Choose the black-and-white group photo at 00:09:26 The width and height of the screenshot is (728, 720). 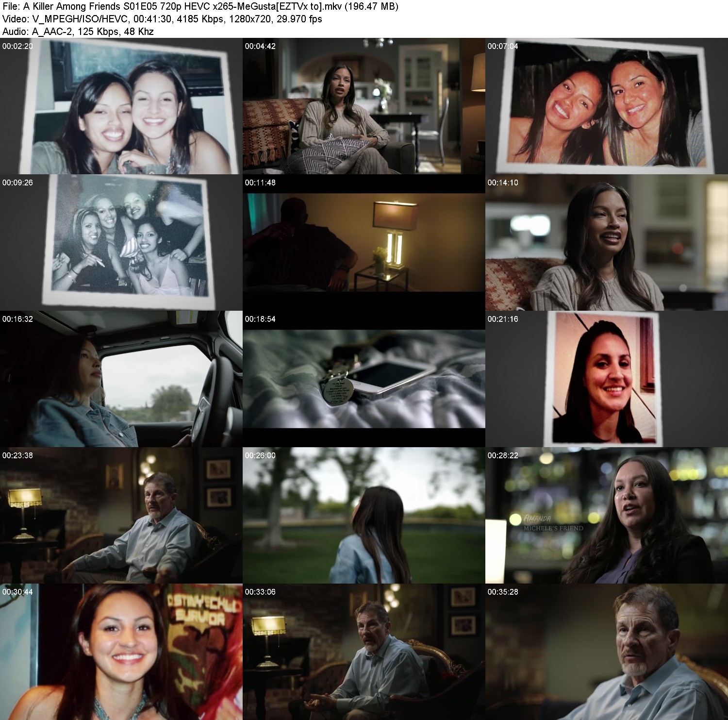121,243
